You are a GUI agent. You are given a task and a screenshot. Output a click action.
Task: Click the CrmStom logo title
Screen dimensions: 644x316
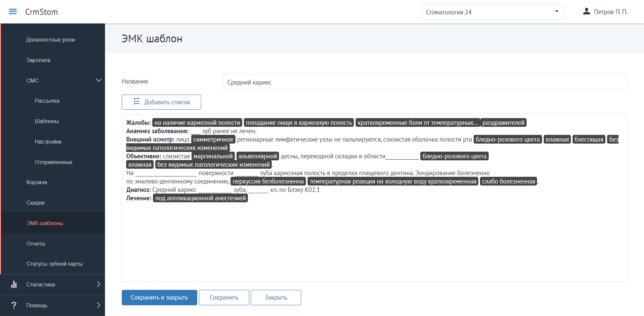click(x=42, y=12)
